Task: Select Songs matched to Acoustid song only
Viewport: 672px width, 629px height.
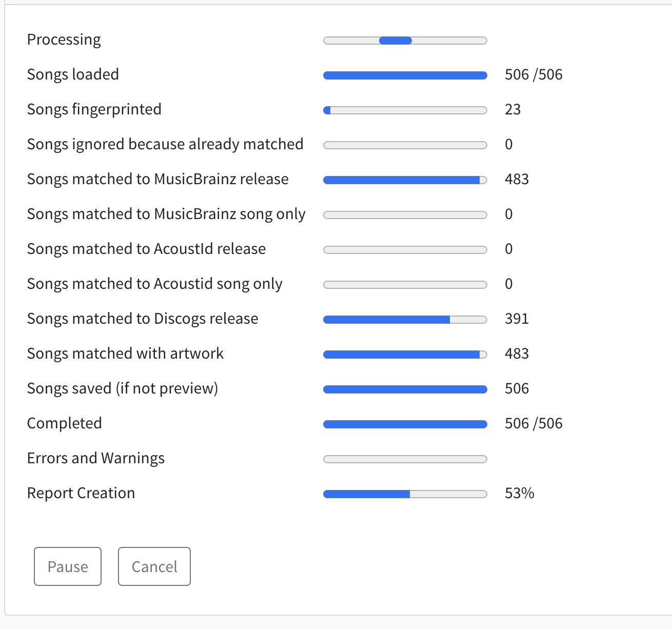Action: click(155, 284)
